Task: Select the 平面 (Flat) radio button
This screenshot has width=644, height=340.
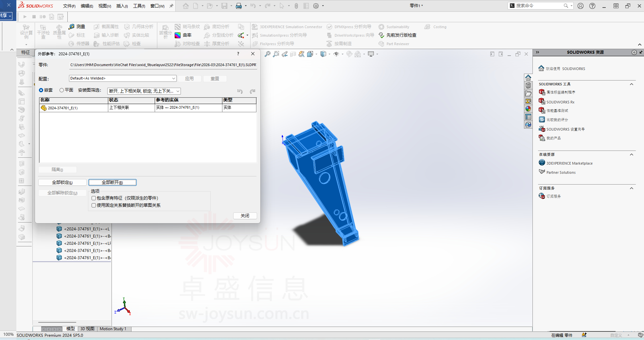Action: [61, 90]
